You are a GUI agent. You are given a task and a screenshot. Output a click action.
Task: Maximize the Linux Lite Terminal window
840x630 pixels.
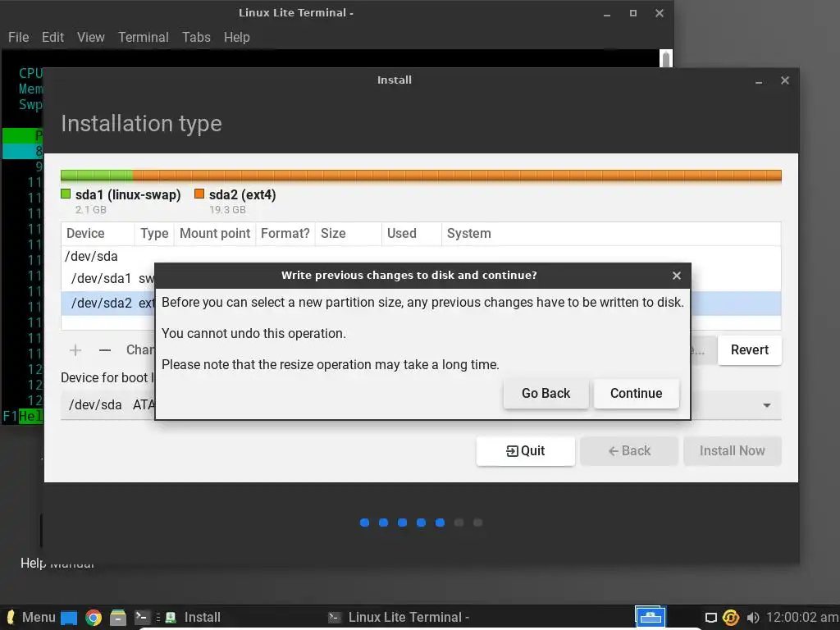633,13
